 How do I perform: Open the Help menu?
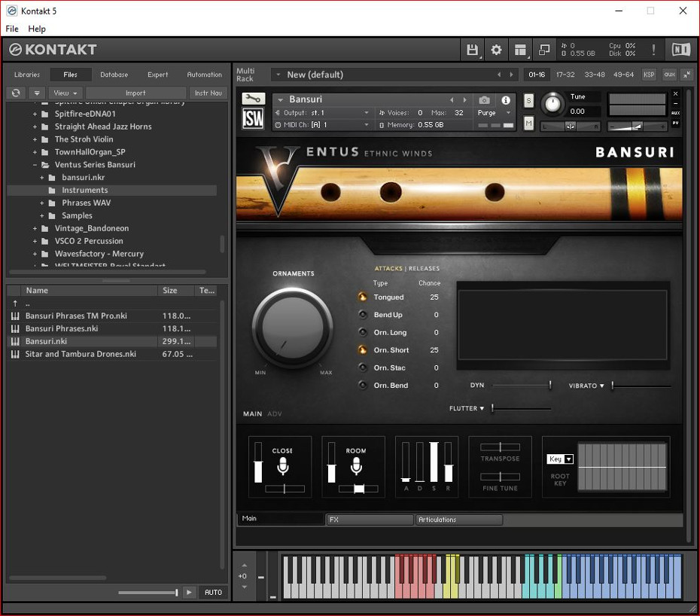pos(37,29)
